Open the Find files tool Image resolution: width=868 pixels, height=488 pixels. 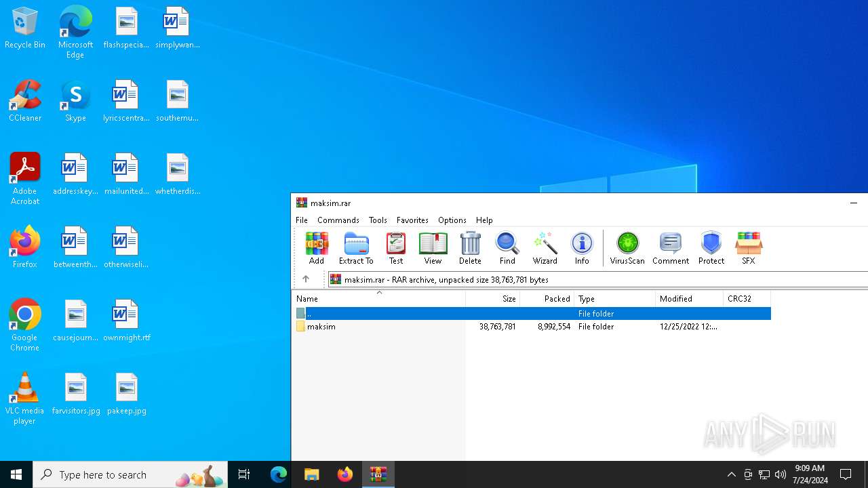click(x=507, y=248)
